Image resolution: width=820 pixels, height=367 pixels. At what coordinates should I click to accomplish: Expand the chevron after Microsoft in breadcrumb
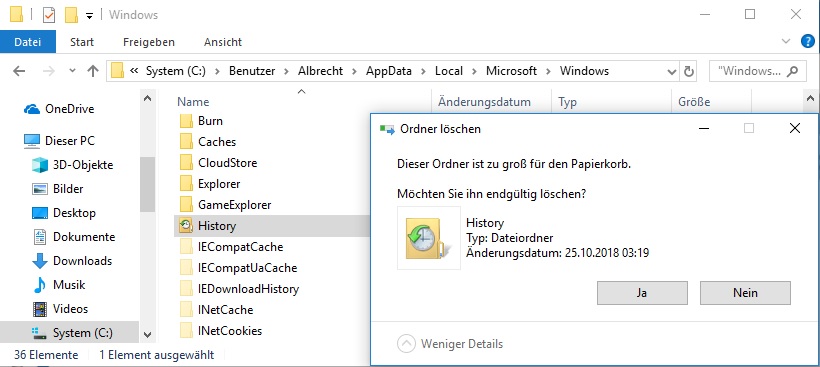[x=549, y=71]
